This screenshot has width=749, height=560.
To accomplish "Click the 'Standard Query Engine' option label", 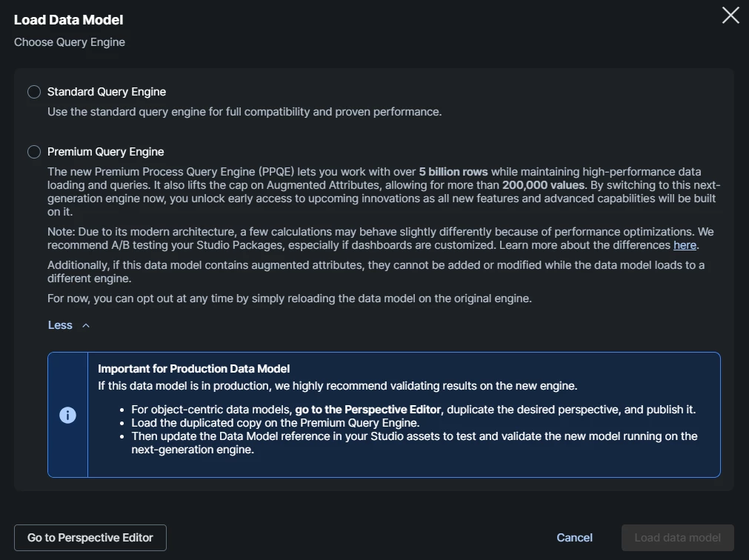I will [x=107, y=92].
